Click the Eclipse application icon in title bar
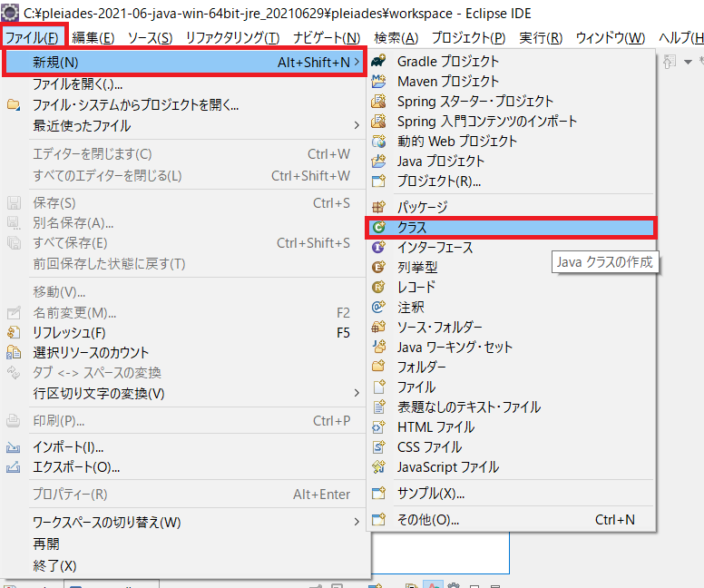Viewport: 704px width, 588px height. click(x=10, y=13)
